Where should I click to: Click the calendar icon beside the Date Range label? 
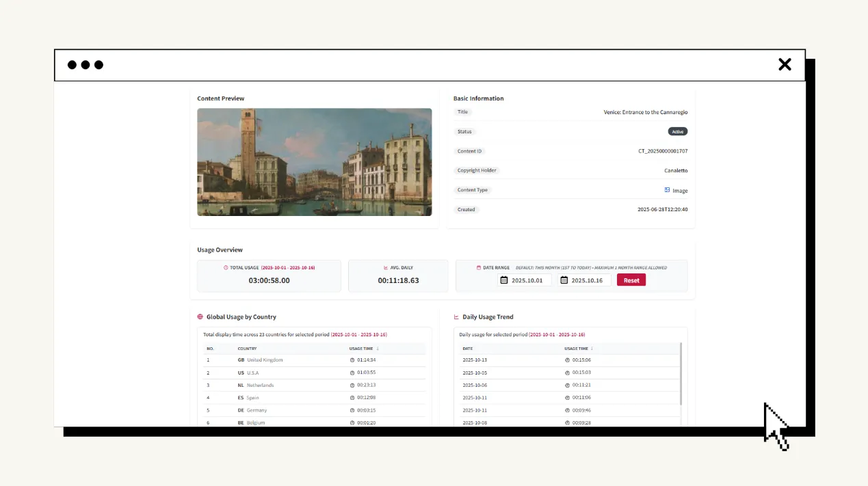[479, 268]
